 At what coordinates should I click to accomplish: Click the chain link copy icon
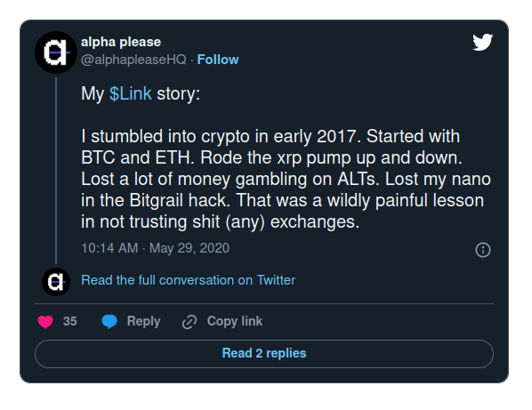189,322
